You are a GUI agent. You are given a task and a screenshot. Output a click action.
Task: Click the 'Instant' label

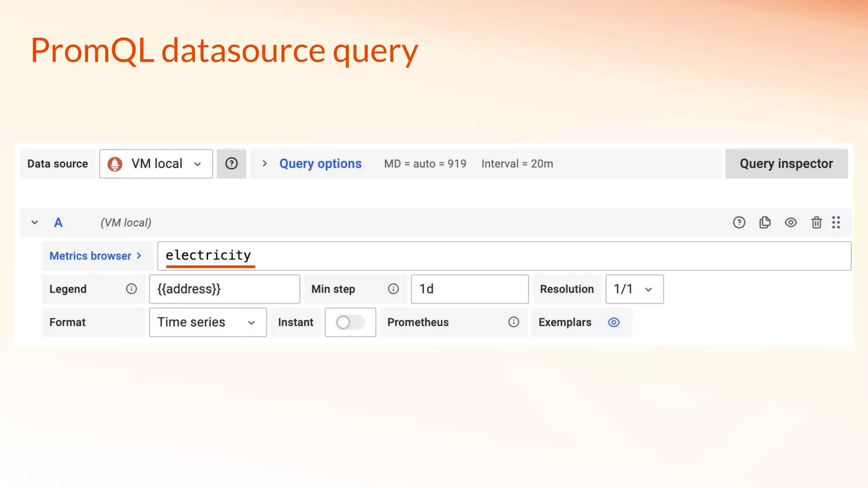(295, 322)
